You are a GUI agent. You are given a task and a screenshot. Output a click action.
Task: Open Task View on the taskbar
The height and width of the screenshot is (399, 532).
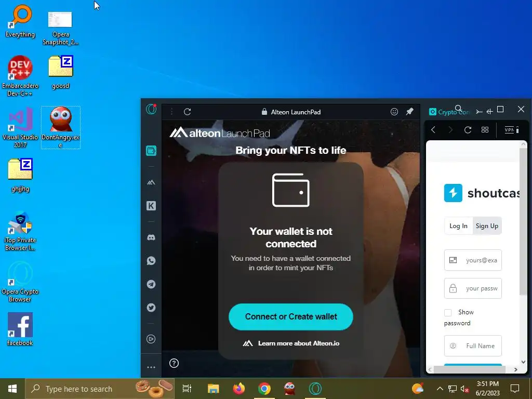coord(187,389)
